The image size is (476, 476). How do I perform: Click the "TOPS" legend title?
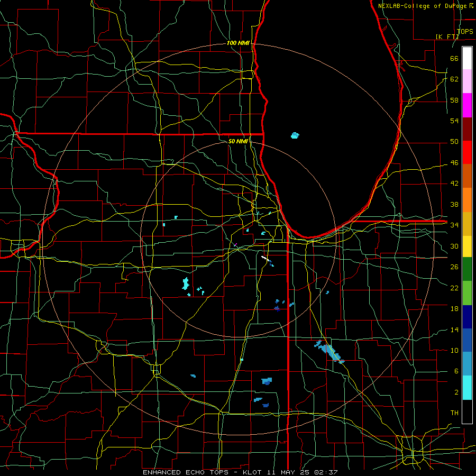[465, 32]
